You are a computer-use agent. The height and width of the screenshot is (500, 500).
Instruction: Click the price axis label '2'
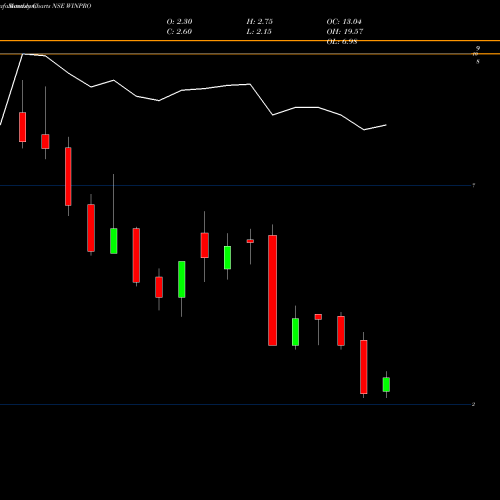(x=473, y=404)
